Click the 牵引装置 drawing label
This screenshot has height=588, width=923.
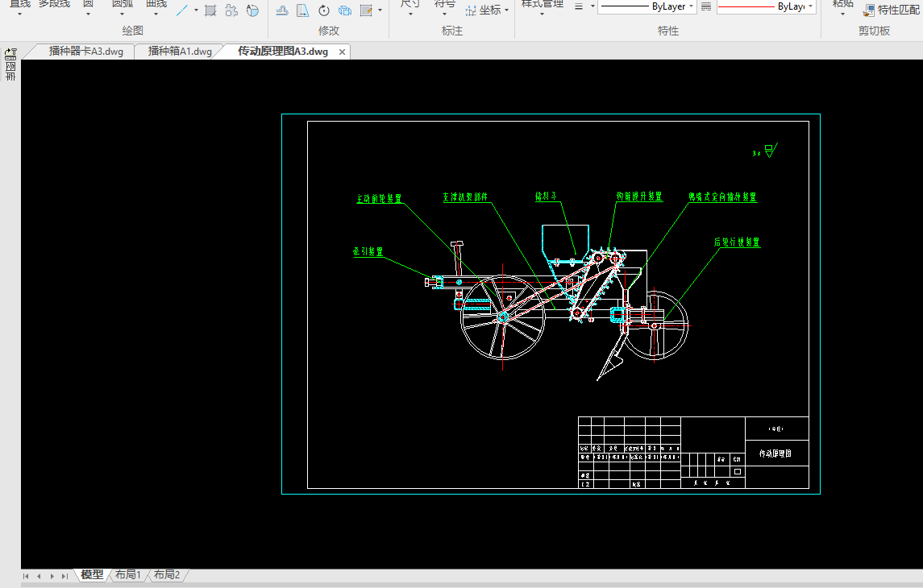(368, 251)
